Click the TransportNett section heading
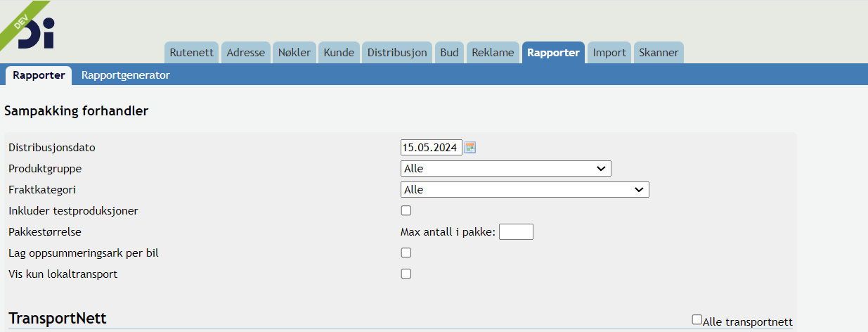The width and height of the screenshot is (868, 332). pos(58,318)
